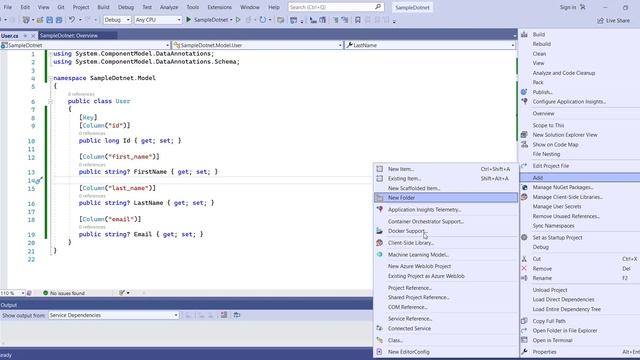The image size is (640, 360).
Task: Select Application Insights Telemetry... entry
Action: pyautogui.click(x=446, y=209)
